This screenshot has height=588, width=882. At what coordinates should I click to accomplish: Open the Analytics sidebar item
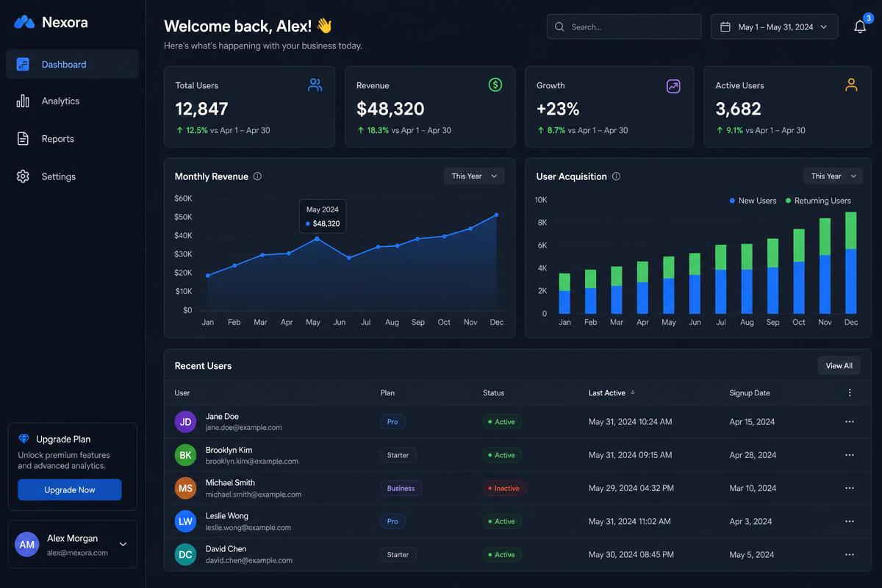click(x=72, y=101)
